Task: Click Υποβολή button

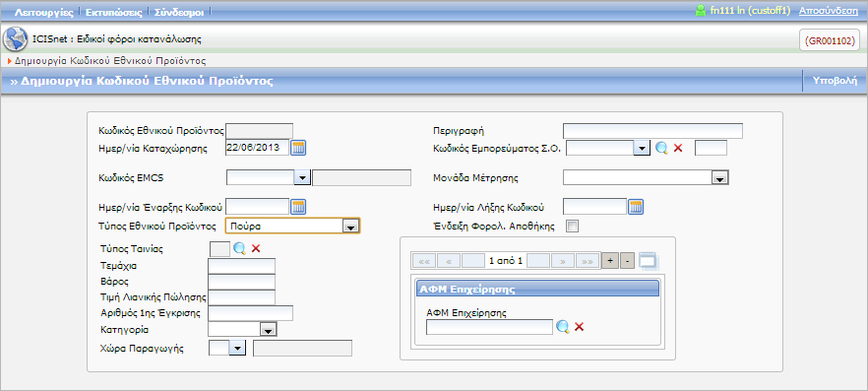Action: pos(835,81)
